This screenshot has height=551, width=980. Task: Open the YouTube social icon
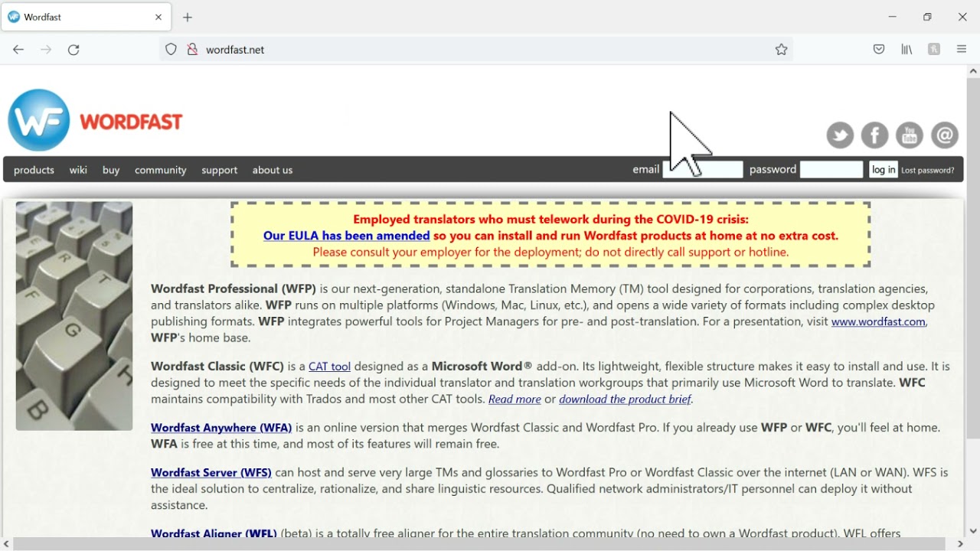pos(910,135)
